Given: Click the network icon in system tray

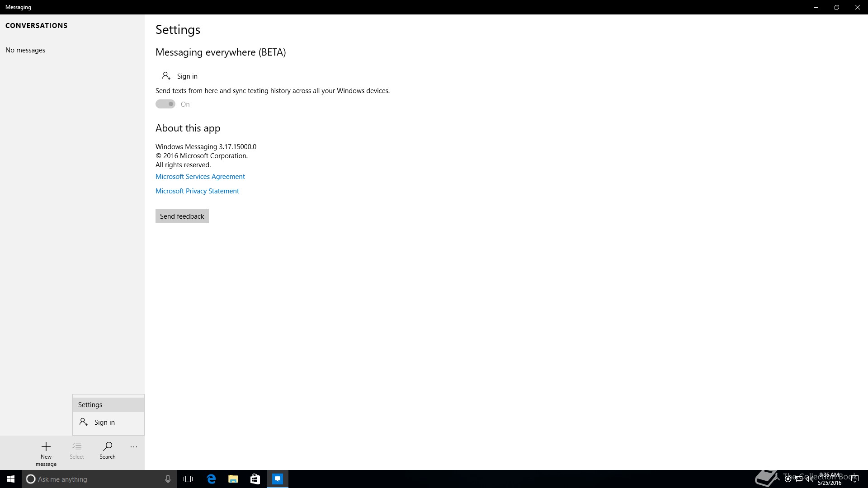Looking at the screenshot, I should point(799,479).
